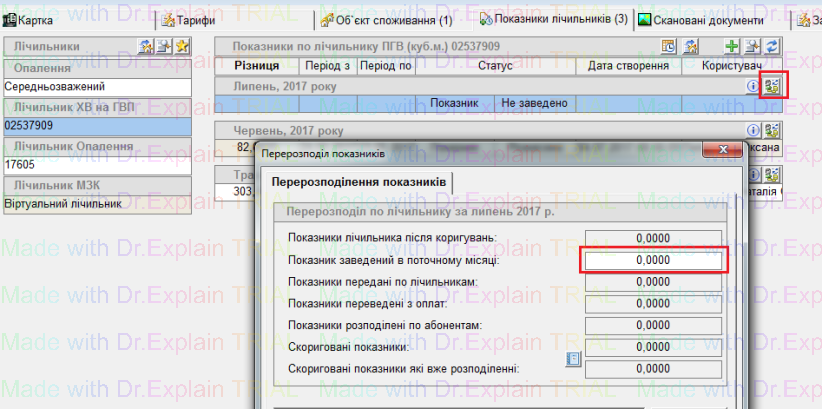The width and height of the screenshot is (822, 409).
Task: Click star icon in Лічильники panel header
Action: [181, 46]
